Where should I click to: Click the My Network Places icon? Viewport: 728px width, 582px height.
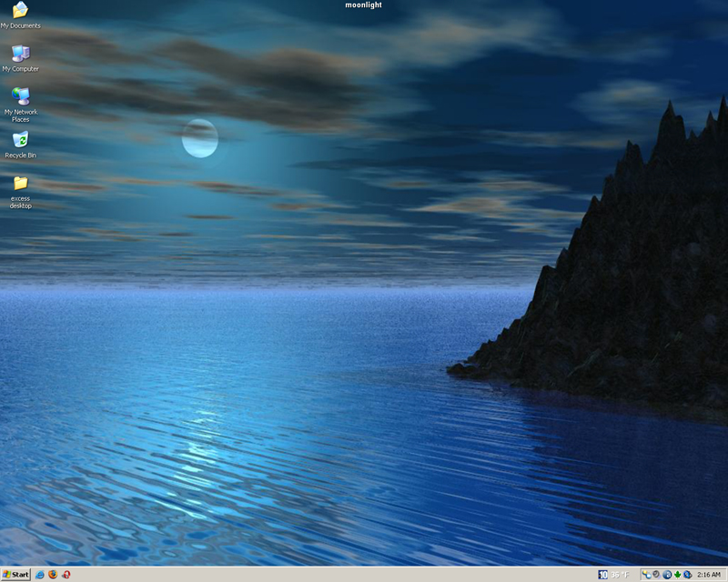pyautogui.click(x=20, y=96)
